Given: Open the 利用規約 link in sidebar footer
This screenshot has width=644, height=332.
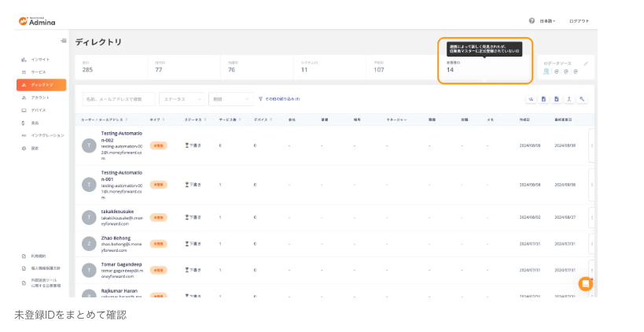Looking at the screenshot, I should click(x=35, y=256).
